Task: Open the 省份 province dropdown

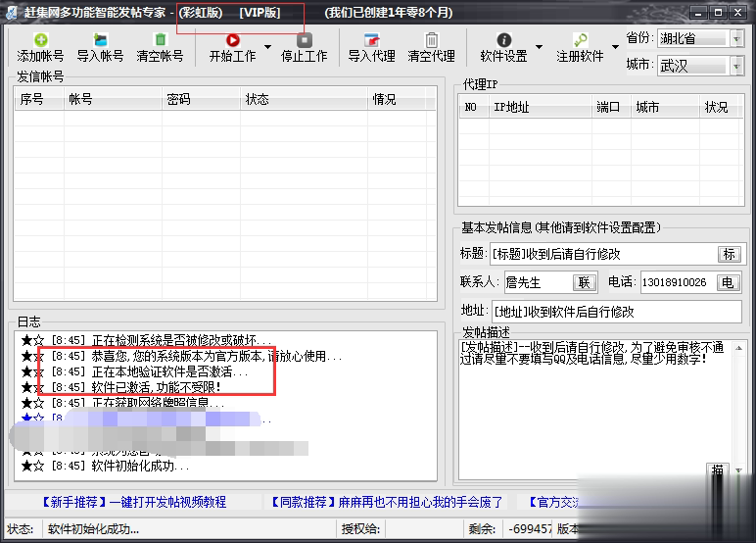Action: point(736,38)
